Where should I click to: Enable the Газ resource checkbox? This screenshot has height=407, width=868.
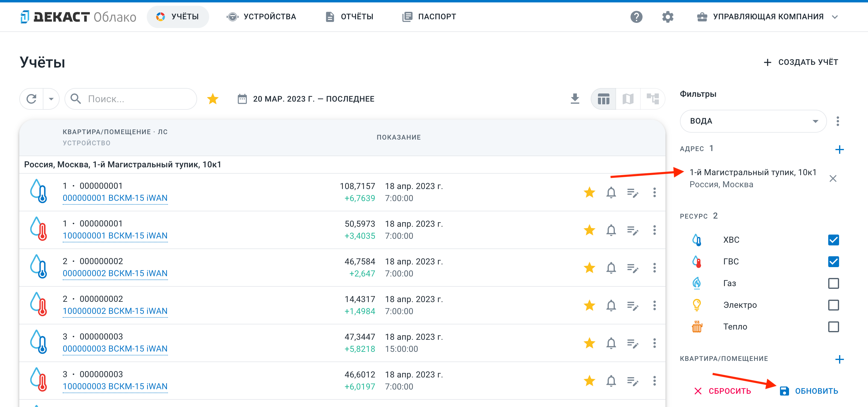pos(833,283)
